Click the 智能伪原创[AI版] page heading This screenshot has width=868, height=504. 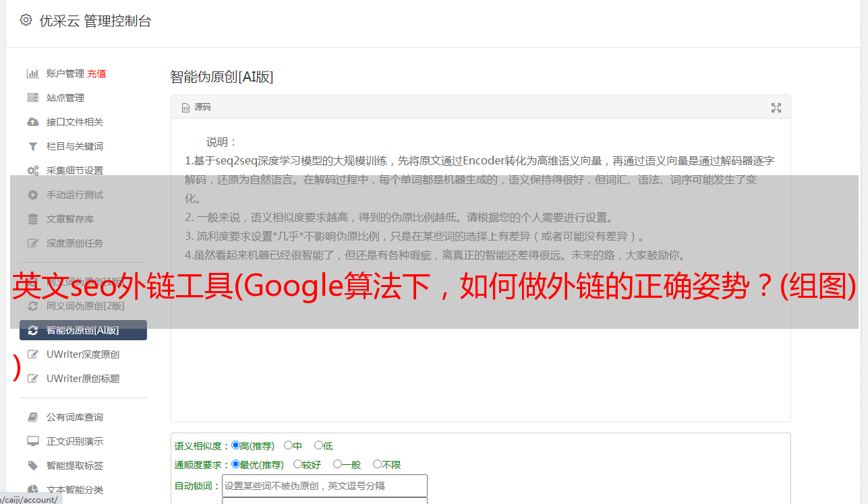(222, 77)
